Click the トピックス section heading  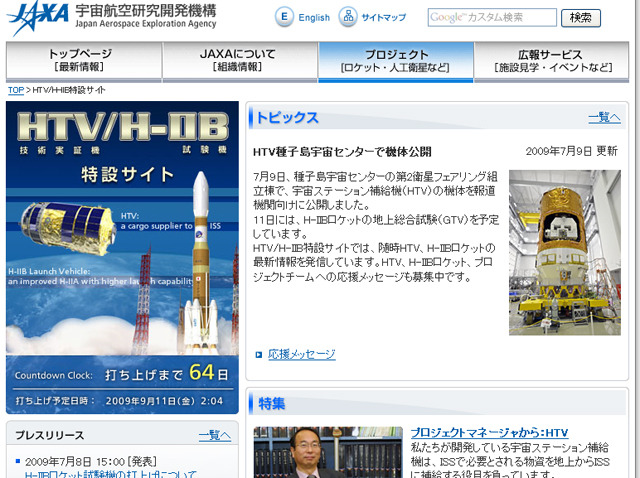pos(287,118)
